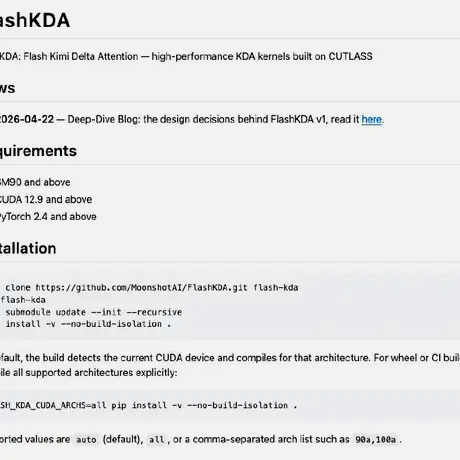Click the SM90 and above requirement item

point(35,182)
